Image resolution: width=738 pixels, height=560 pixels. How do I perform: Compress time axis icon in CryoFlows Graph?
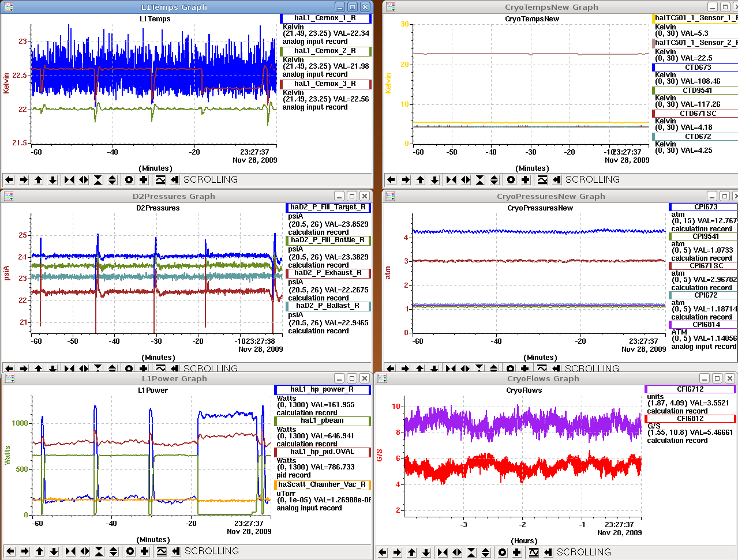tap(443, 553)
